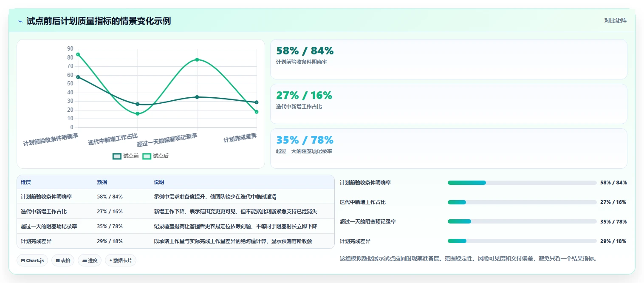Click the 58% / 84% table cell
644x283 pixels.
(x=110, y=197)
